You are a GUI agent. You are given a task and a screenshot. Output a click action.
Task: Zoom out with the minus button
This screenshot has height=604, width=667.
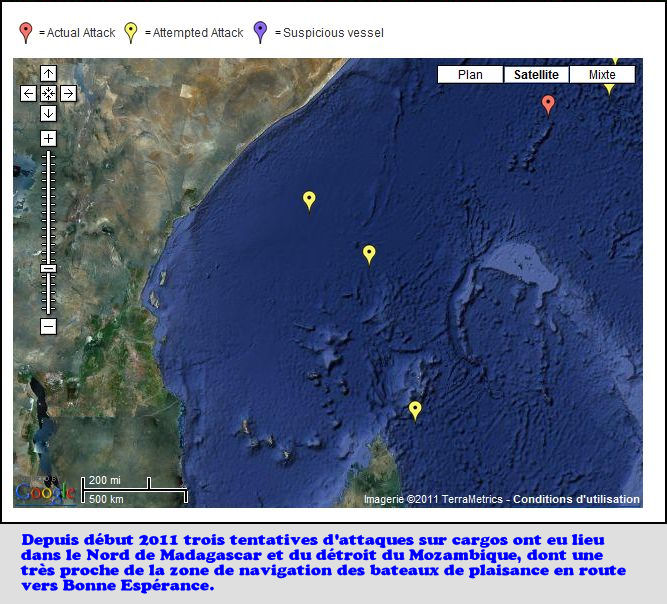(48, 327)
